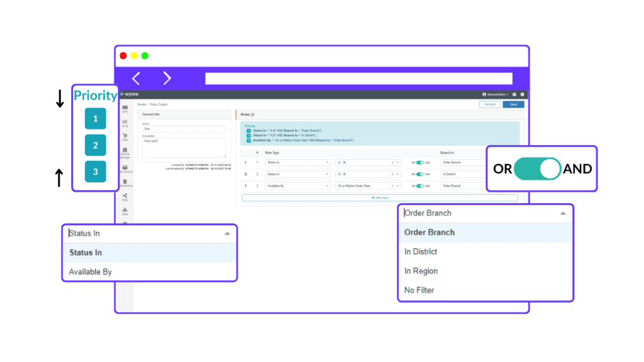Image resolution: width=644 pixels, height=362 pixels.
Task: Click the move-down priority arrow on rule 1
Action: (245, 162)
